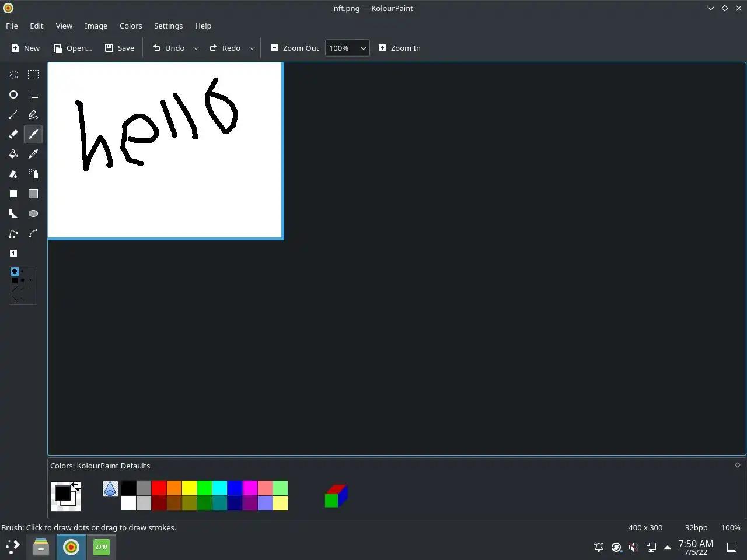The image size is (747, 560).
Task: Pick the large square brush shape
Action: click(15, 280)
